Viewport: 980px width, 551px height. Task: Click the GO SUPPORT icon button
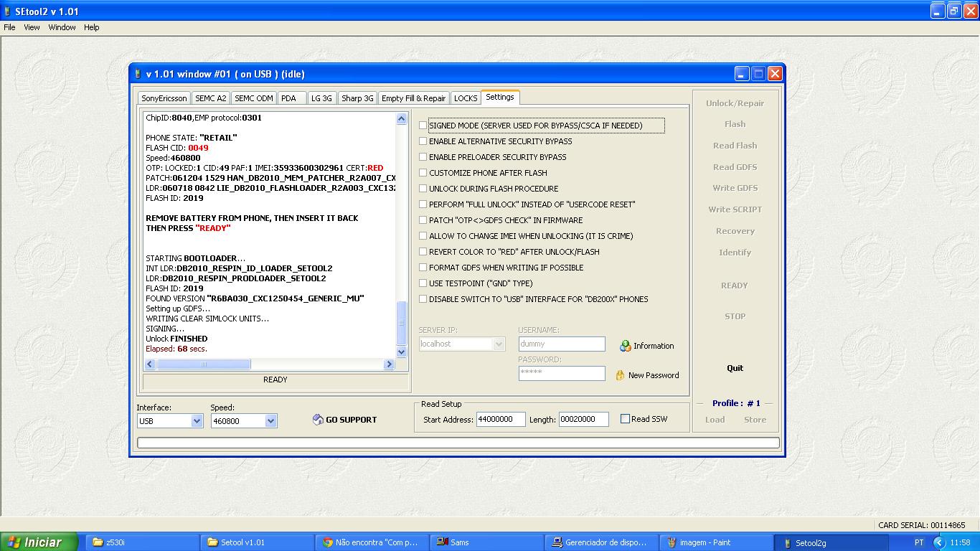point(345,420)
